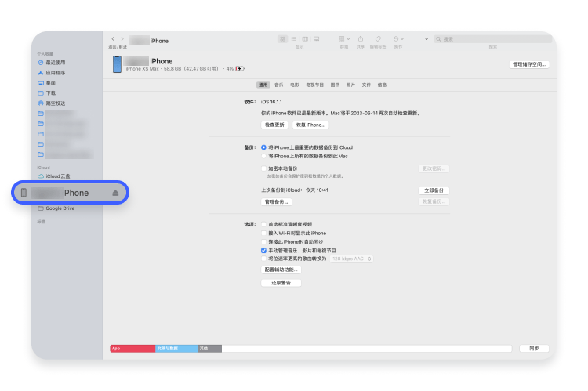Click the blue iPhone device image in header
Screen dimensions: 588x391
pyautogui.click(x=117, y=64)
